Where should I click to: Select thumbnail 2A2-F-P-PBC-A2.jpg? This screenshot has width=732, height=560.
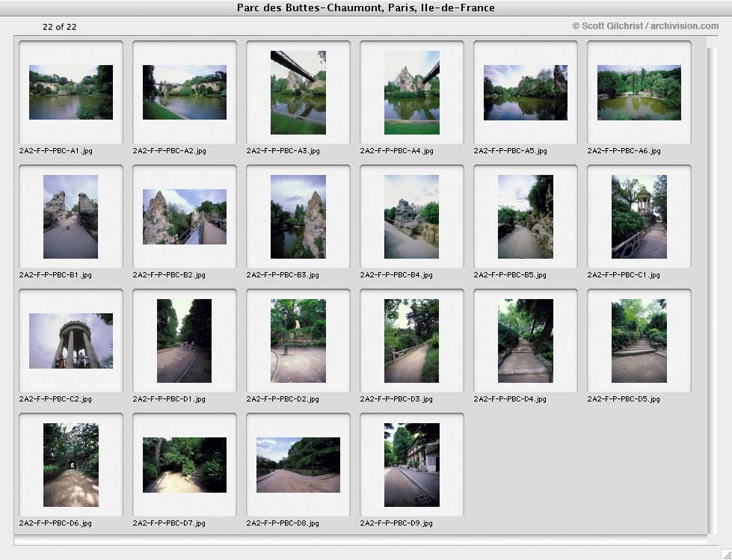coord(185,93)
